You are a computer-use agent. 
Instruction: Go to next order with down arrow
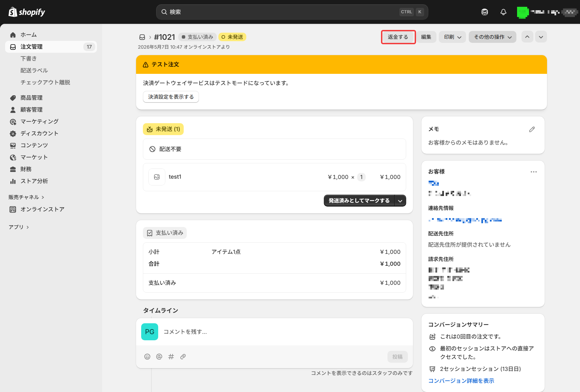[541, 37]
